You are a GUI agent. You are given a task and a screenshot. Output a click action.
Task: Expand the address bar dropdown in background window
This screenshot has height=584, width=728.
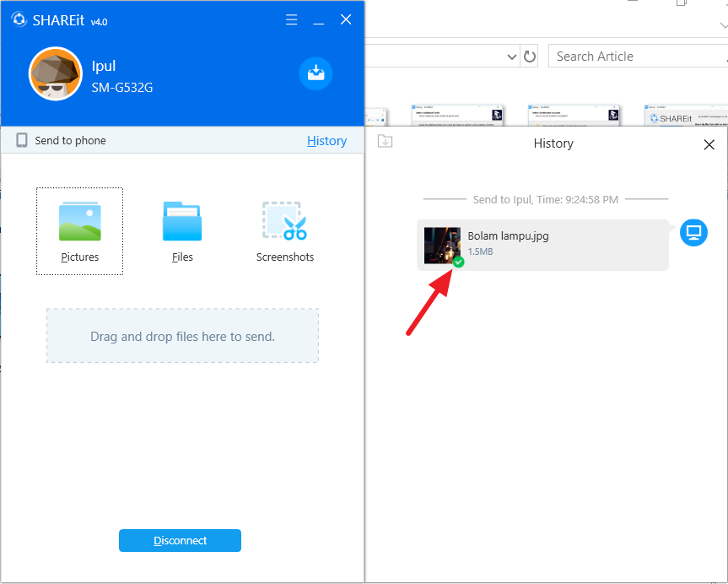coord(512,57)
